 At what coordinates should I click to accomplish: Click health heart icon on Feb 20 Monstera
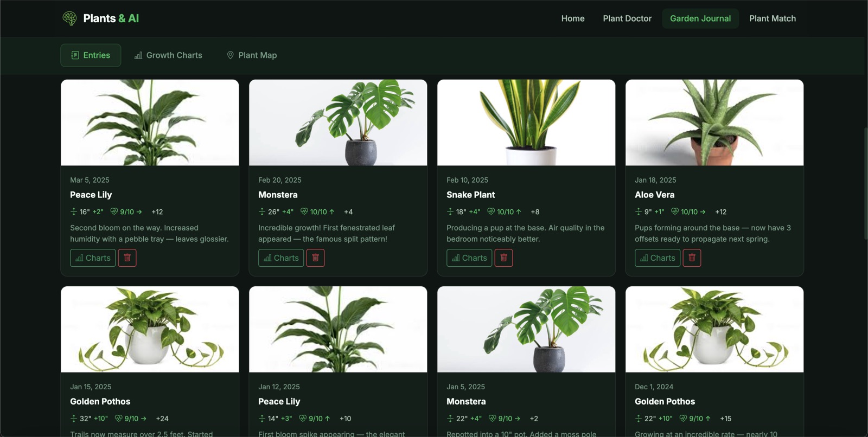click(x=304, y=211)
